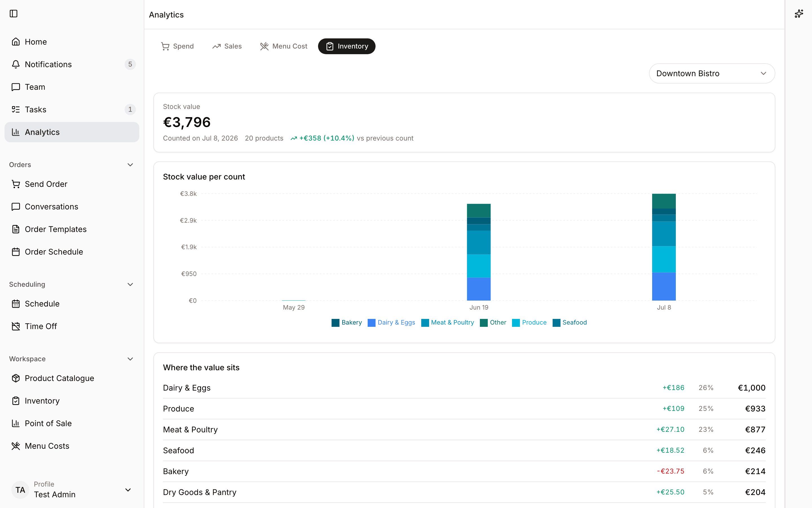
Task: Collapse the Orders section chevron
Action: coord(130,165)
